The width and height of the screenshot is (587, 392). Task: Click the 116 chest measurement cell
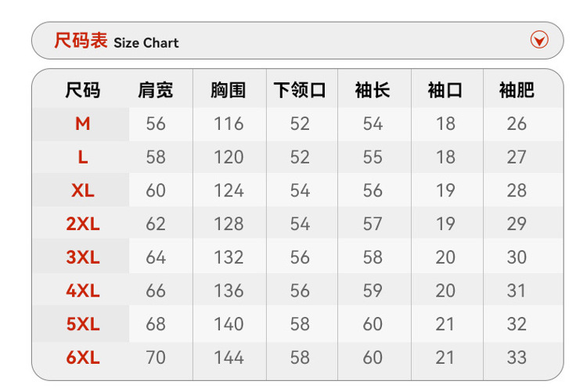tap(229, 124)
